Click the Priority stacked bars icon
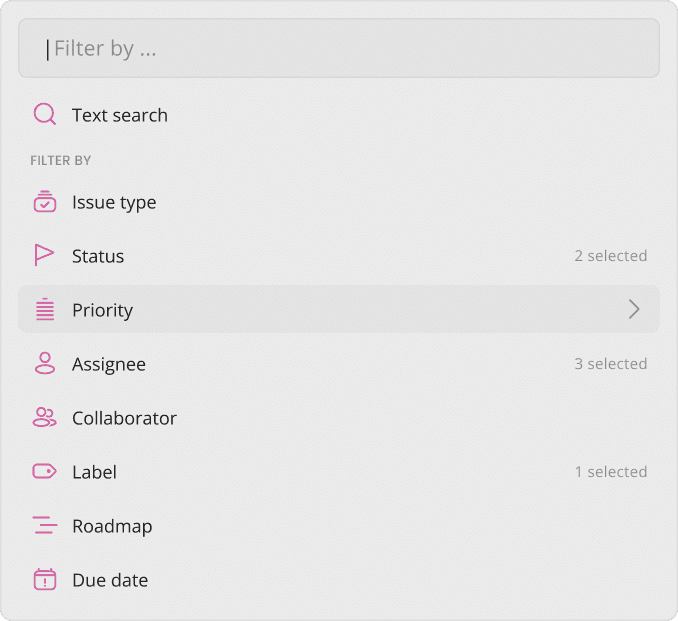 (45, 309)
